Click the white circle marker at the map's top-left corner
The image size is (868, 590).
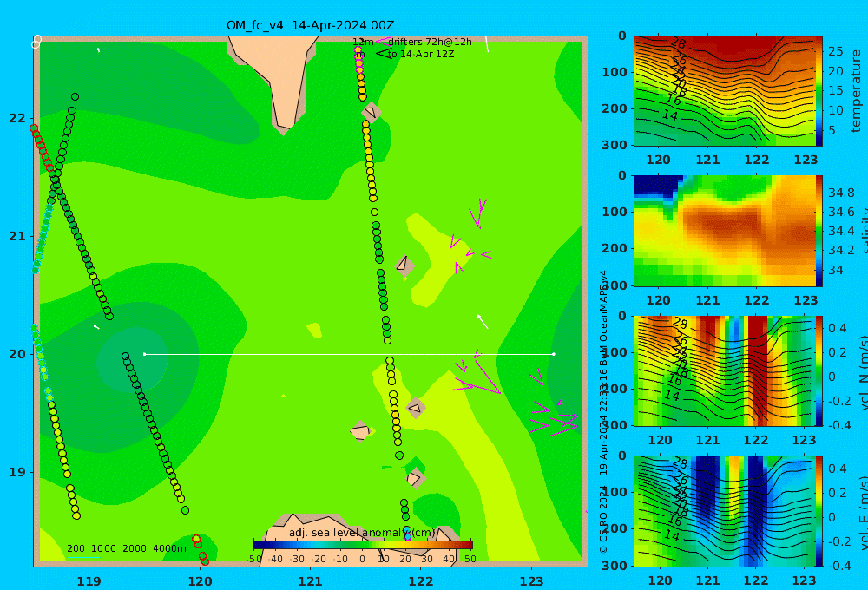point(37,41)
